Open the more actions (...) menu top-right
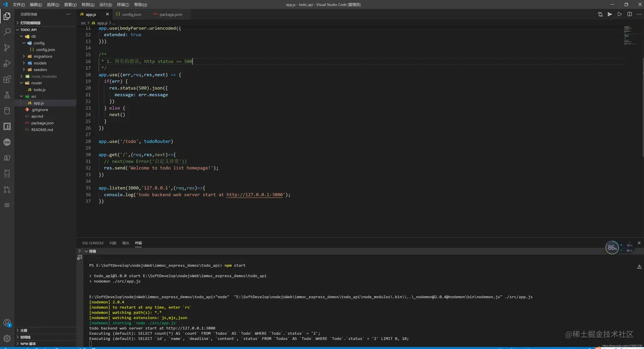 (x=639, y=14)
